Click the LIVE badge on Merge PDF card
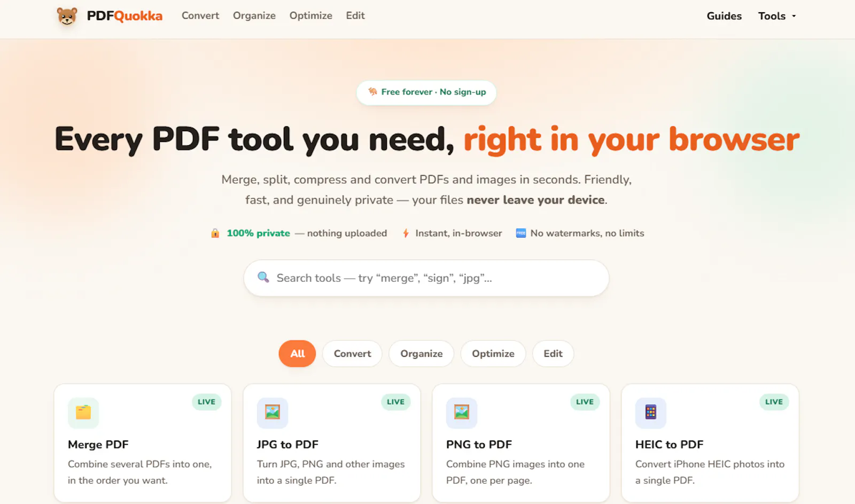Image resolution: width=855 pixels, height=504 pixels. 207,402
